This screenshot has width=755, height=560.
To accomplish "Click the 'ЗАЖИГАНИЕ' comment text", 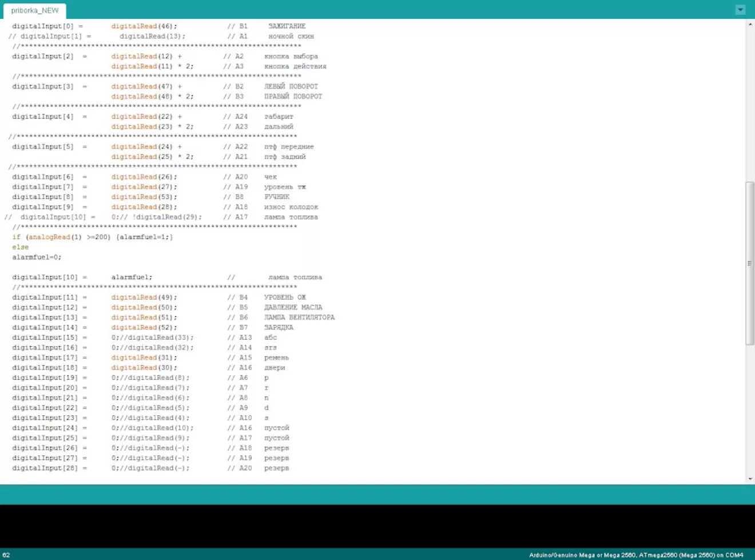I will click(287, 26).
